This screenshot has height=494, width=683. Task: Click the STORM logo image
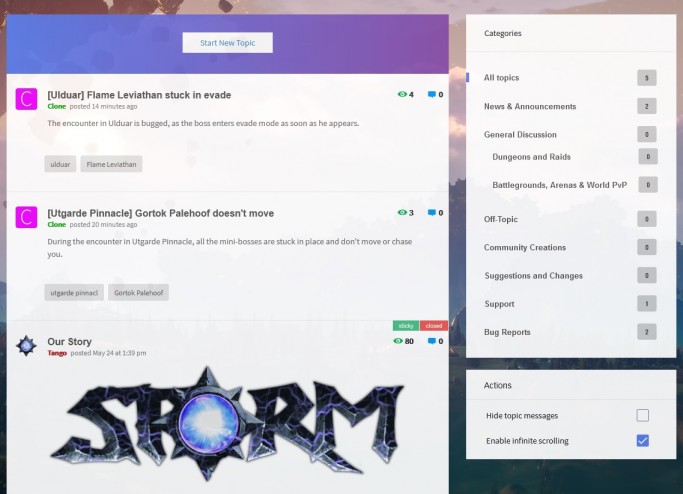point(227,423)
